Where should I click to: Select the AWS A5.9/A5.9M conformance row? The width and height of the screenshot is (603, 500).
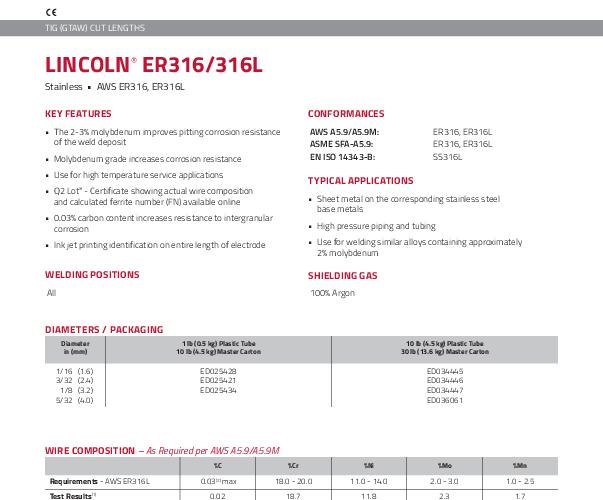344,132
